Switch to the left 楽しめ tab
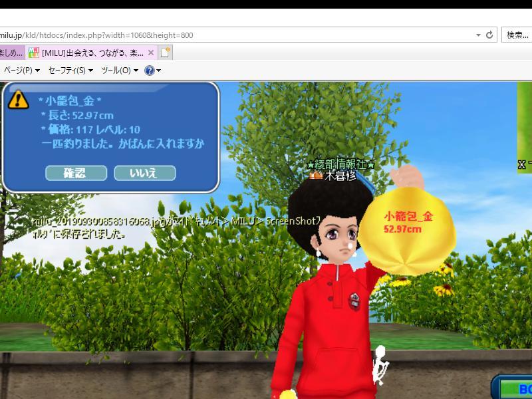Screen dimensions: 532x399 point(12,53)
